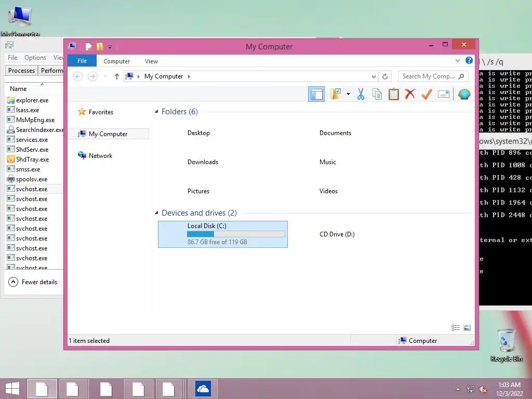The width and height of the screenshot is (532, 399).
Task: Open the File ribbon tab in Explorer
Action: point(82,61)
